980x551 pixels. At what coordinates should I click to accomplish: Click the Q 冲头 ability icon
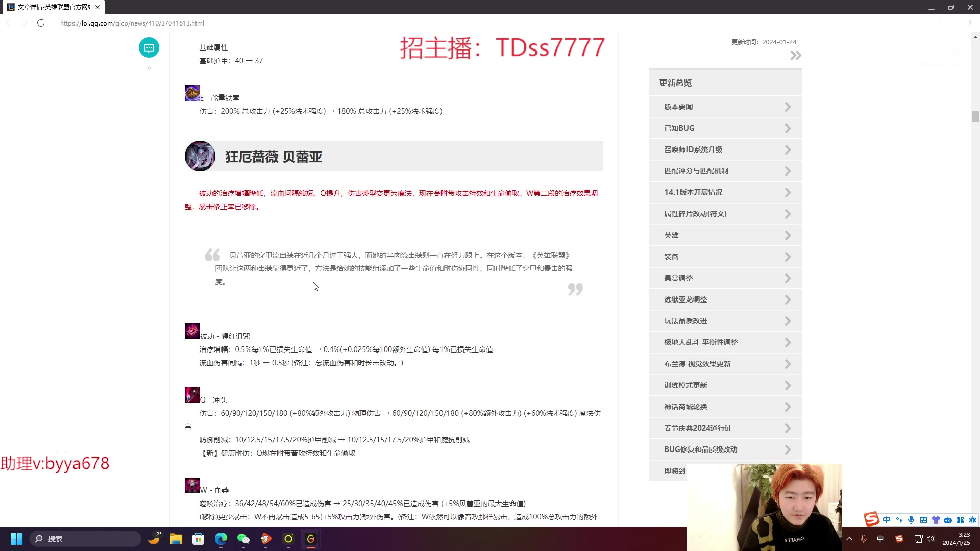point(192,395)
